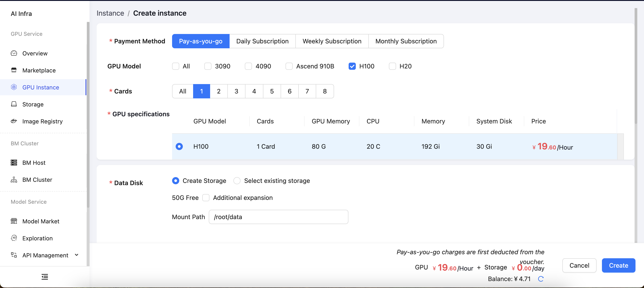Select the GPU Instance cube icon
This screenshot has height=288, width=644.
14,87
